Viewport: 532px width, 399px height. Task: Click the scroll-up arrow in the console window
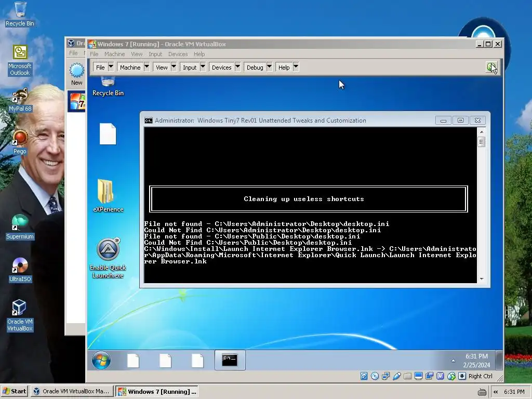481,131
